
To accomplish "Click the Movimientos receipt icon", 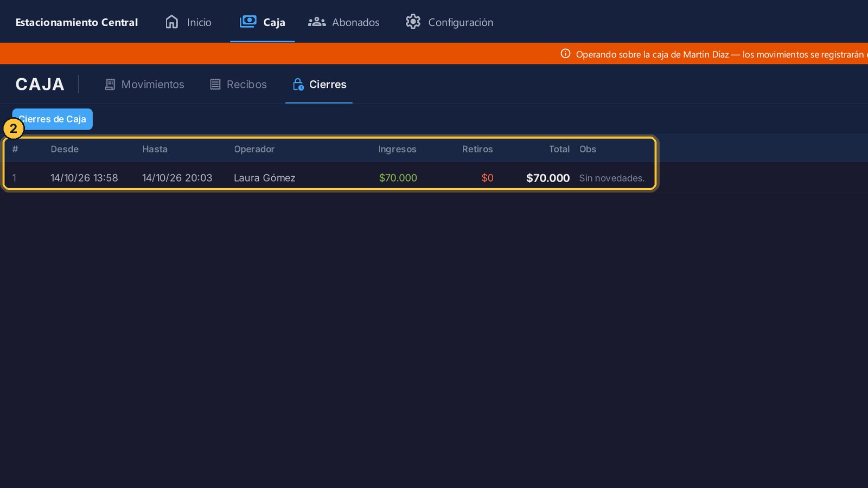I will (110, 85).
